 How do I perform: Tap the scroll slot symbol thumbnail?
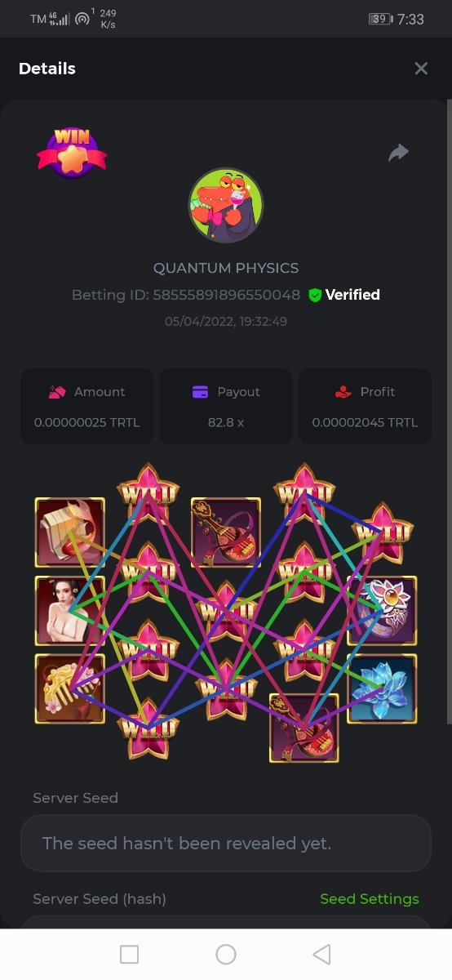(x=69, y=532)
